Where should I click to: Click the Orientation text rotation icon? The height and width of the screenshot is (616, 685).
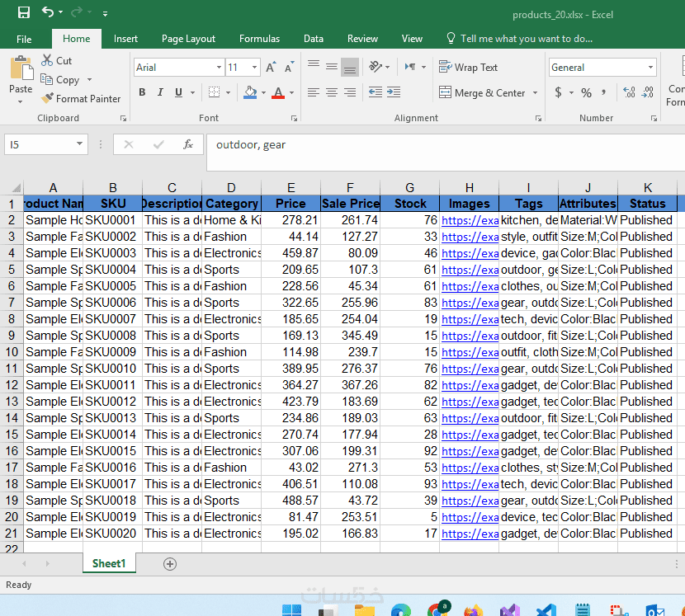coord(376,67)
